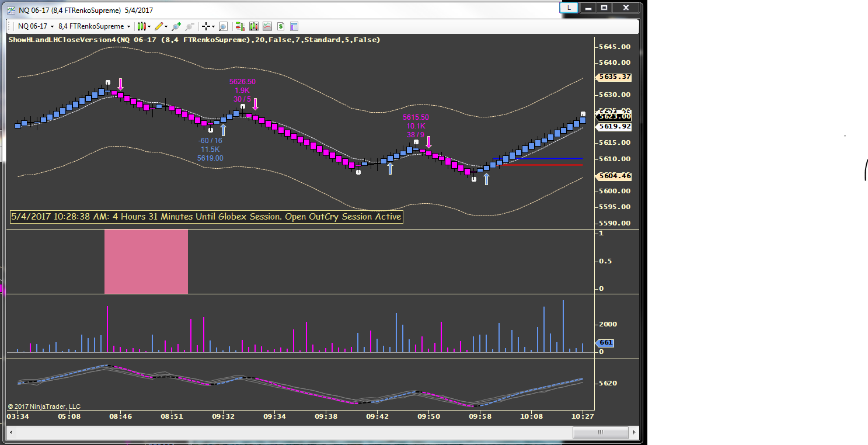Click the 2000 volume axis label
Viewport: 868px width, 445px height.
point(609,324)
